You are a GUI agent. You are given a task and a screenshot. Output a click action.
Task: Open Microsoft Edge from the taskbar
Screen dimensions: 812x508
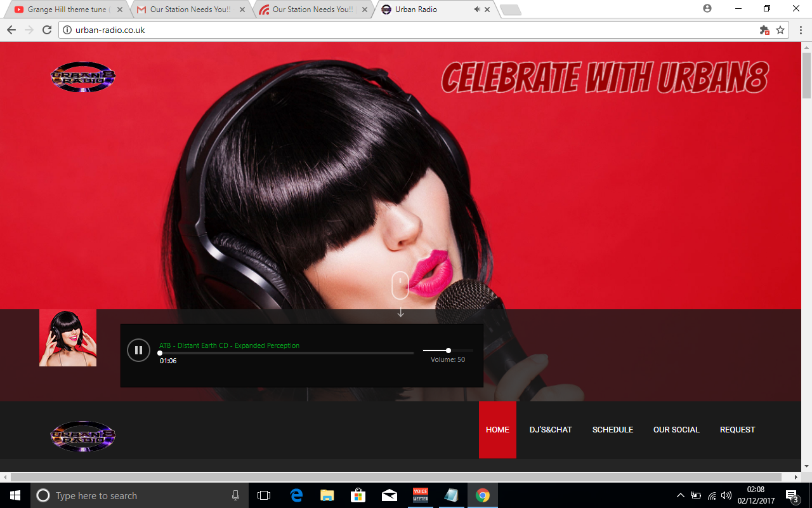pos(296,495)
